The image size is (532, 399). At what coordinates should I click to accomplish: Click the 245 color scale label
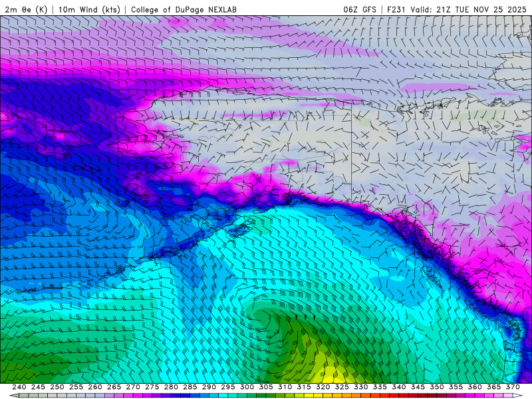38,387
